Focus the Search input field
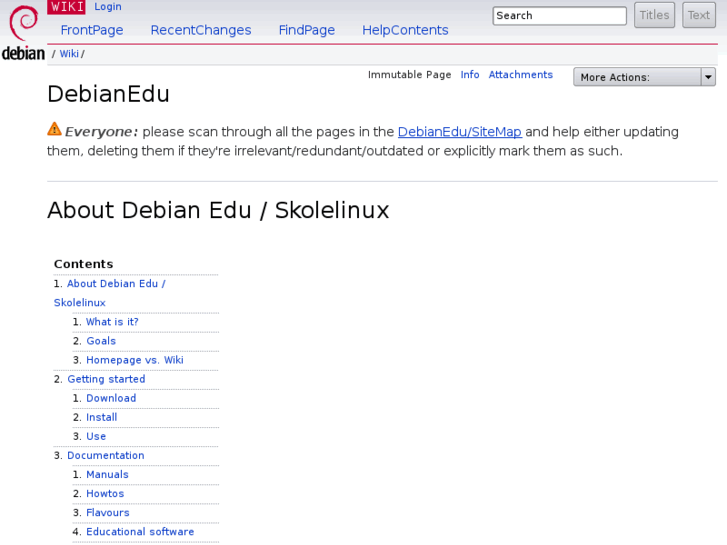 [x=560, y=16]
